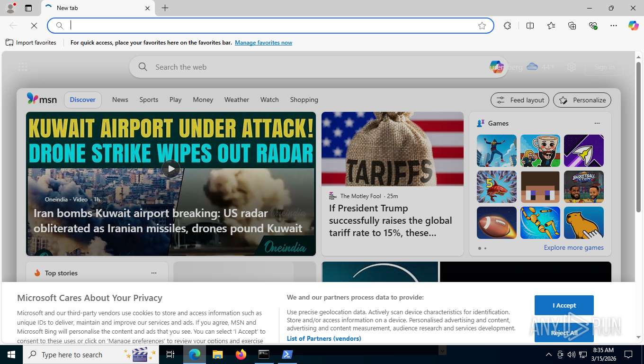Click Explore more games link

coord(573,247)
